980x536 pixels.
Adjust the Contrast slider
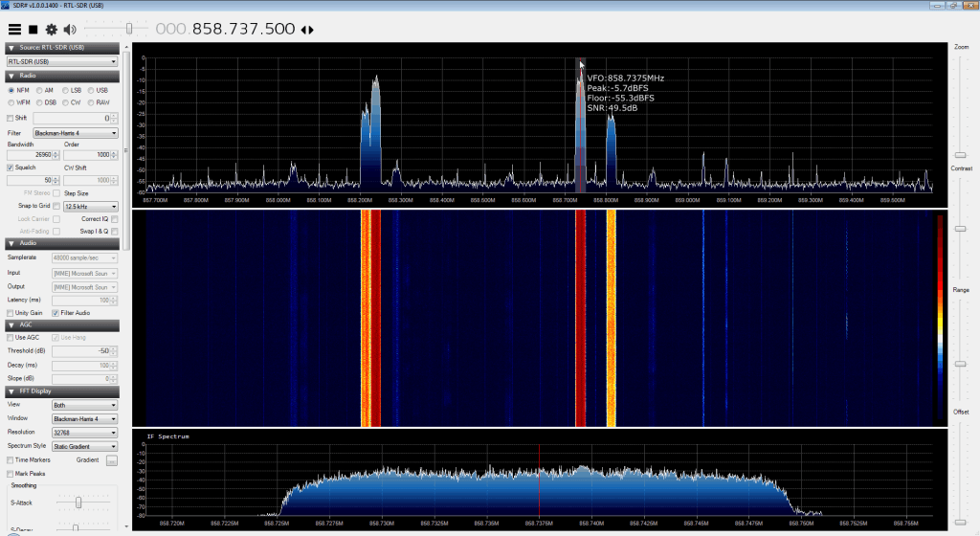960,229
